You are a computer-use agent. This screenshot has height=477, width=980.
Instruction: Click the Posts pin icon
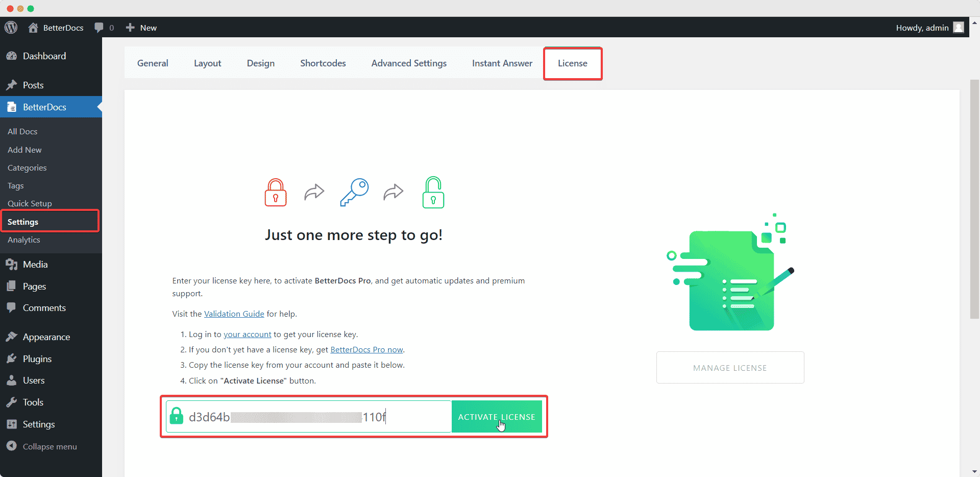click(12, 85)
